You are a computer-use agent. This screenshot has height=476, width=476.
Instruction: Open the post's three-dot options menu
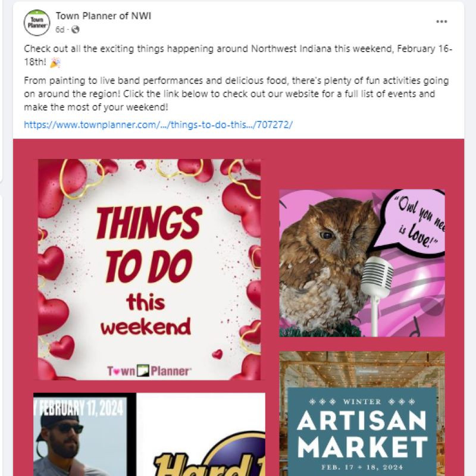[441, 21]
